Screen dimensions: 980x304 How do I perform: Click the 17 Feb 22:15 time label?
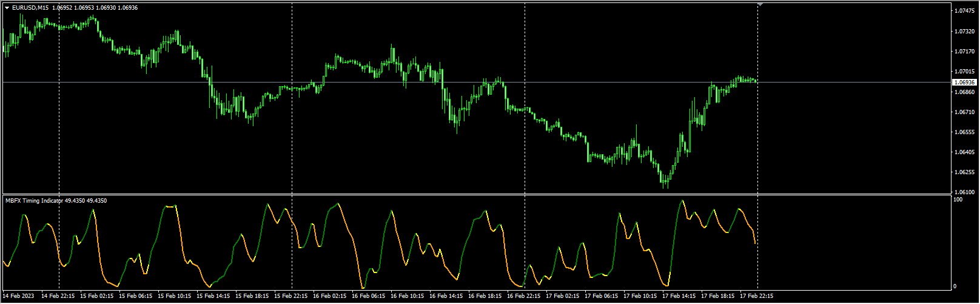click(757, 297)
